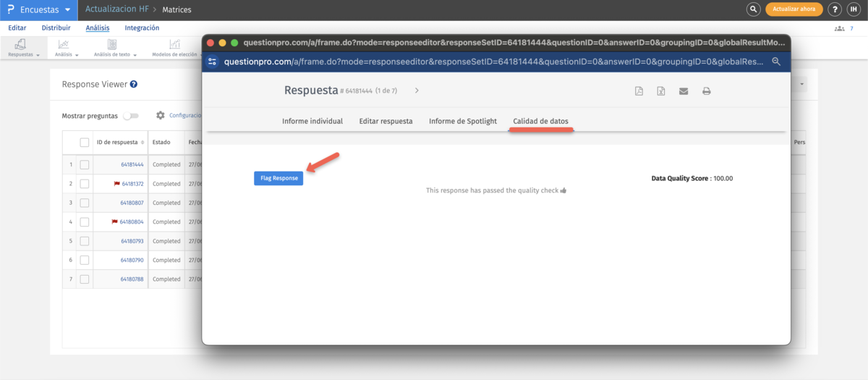Click the red flag on response 64180804

[x=114, y=222]
